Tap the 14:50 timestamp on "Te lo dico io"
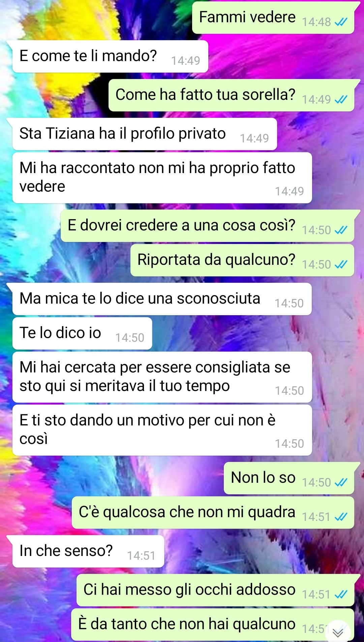 click(130, 338)
